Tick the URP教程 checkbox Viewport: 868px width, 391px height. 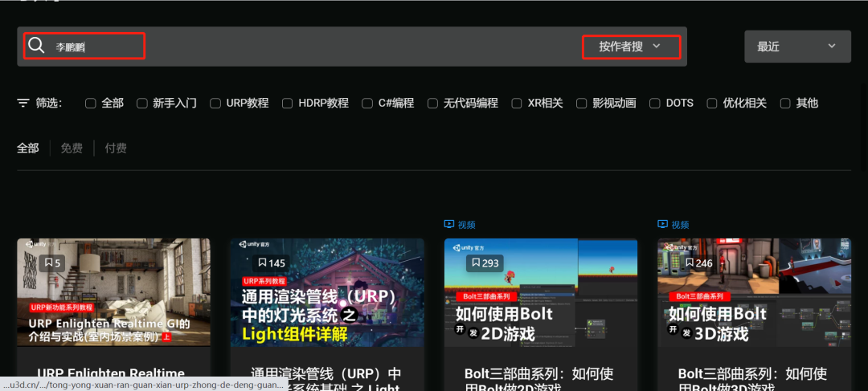click(x=215, y=103)
